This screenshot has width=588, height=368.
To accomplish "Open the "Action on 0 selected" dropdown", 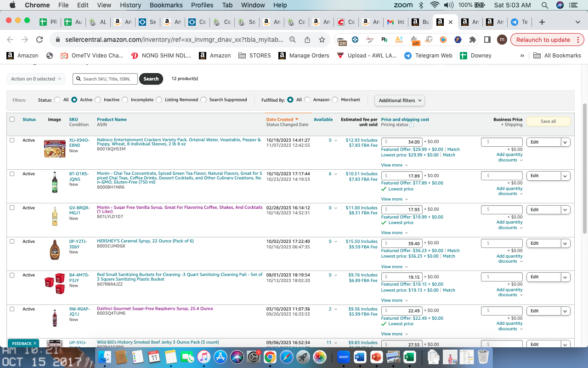I will (36, 79).
